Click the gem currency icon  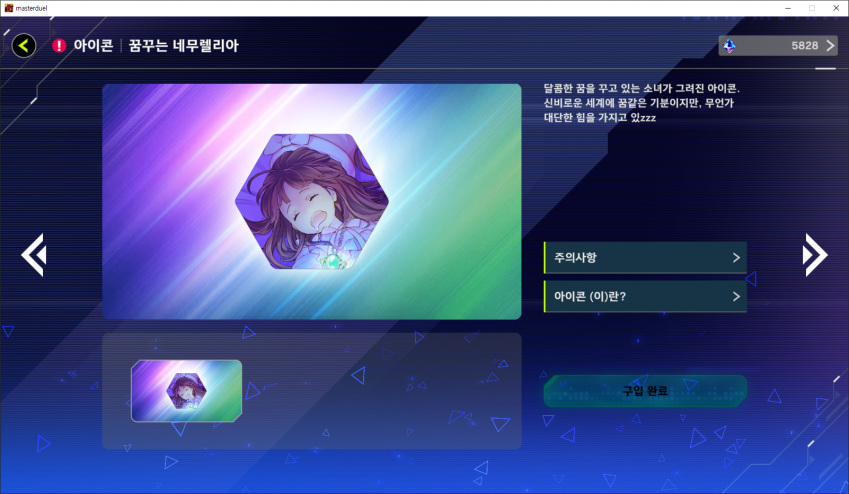coord(729,46)
